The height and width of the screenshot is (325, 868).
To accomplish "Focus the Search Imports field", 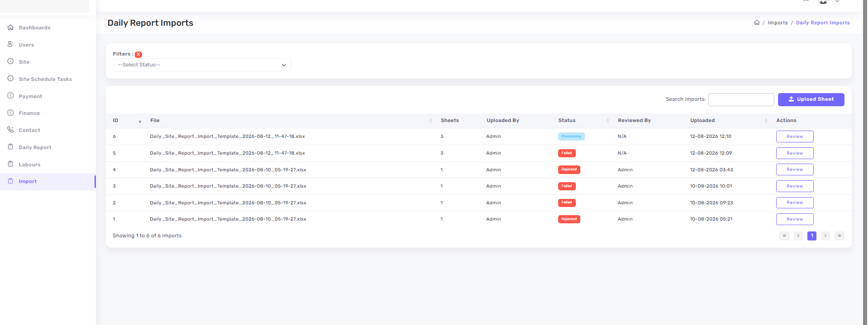I will 741,99.
